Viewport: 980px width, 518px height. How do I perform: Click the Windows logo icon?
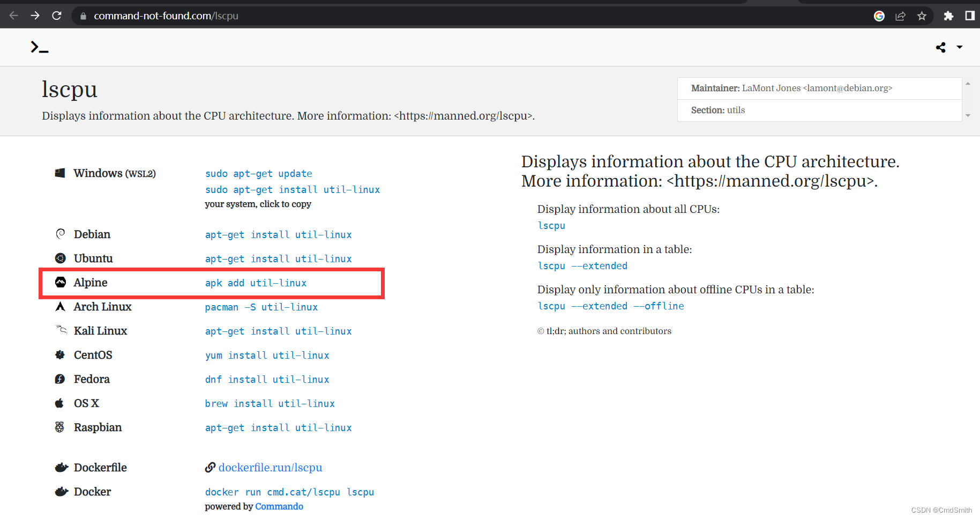click(x=60, y=173)
